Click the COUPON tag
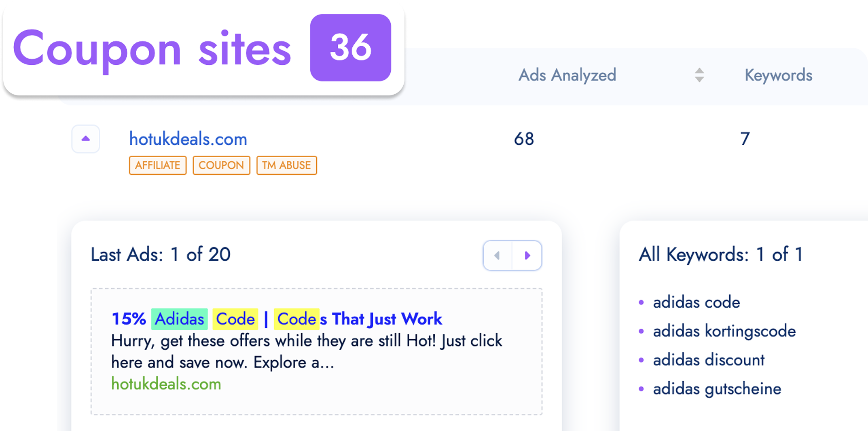The image size is (868, 431). point(221,165)
